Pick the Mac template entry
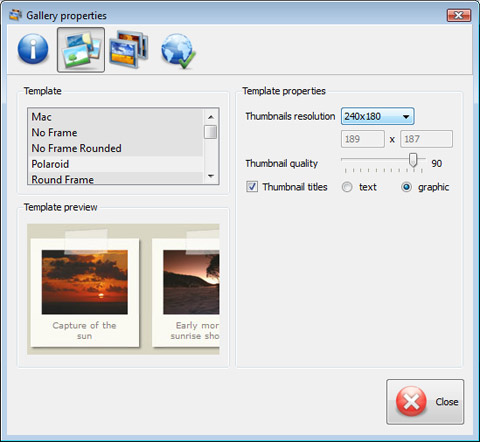 [115, 117]
